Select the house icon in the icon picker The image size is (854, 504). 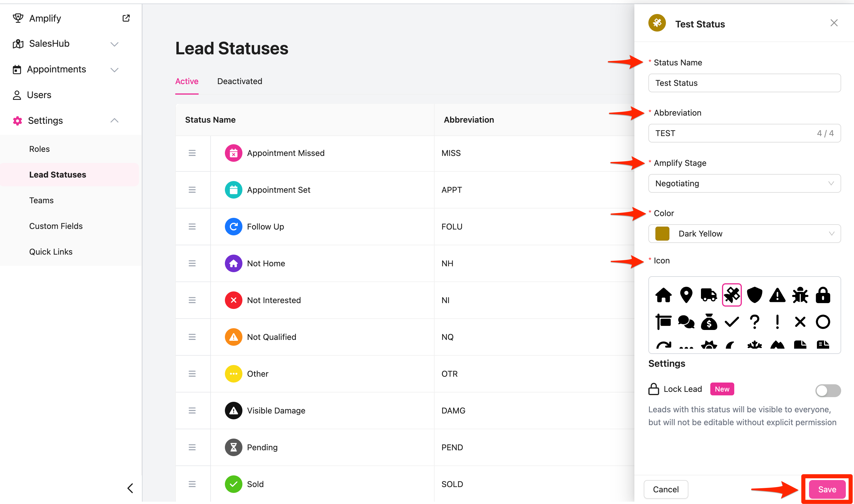click(x=663, y=295)
